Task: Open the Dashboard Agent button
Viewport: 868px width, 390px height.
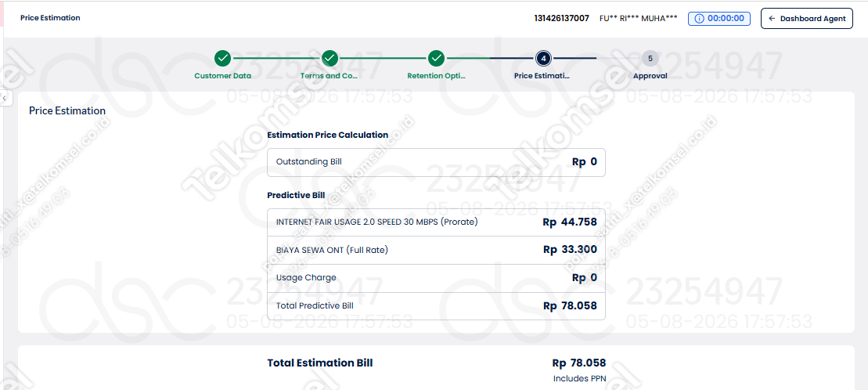Action: (x=806, y=18)
